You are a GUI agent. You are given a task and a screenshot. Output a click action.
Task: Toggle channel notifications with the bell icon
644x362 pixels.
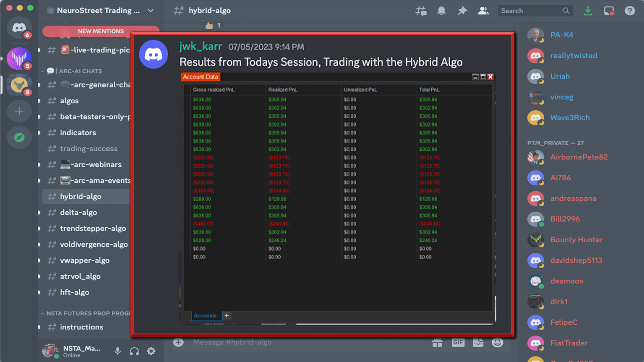(441, 11)
